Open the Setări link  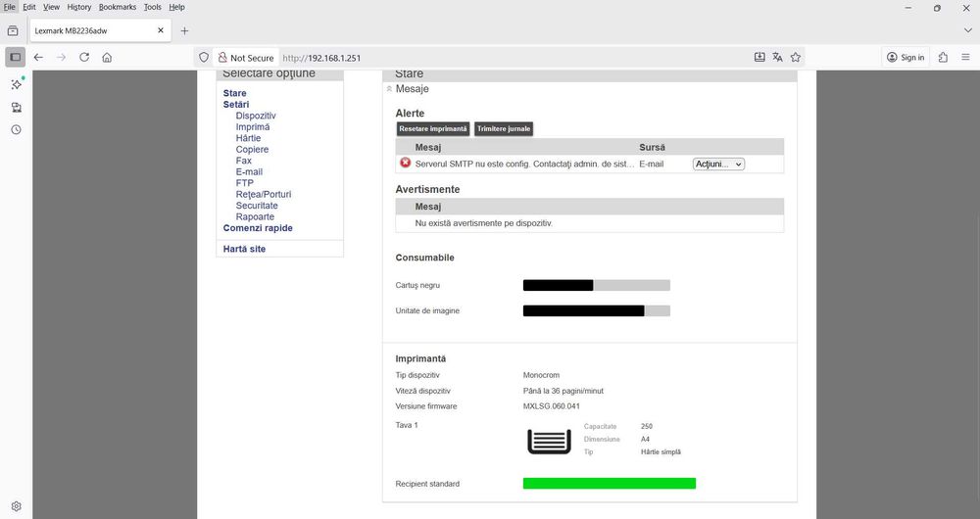[235, 105]
